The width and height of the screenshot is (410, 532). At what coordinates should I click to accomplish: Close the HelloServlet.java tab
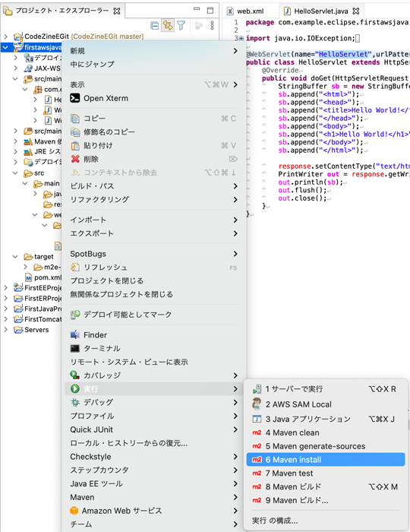(x=356, y=11)
